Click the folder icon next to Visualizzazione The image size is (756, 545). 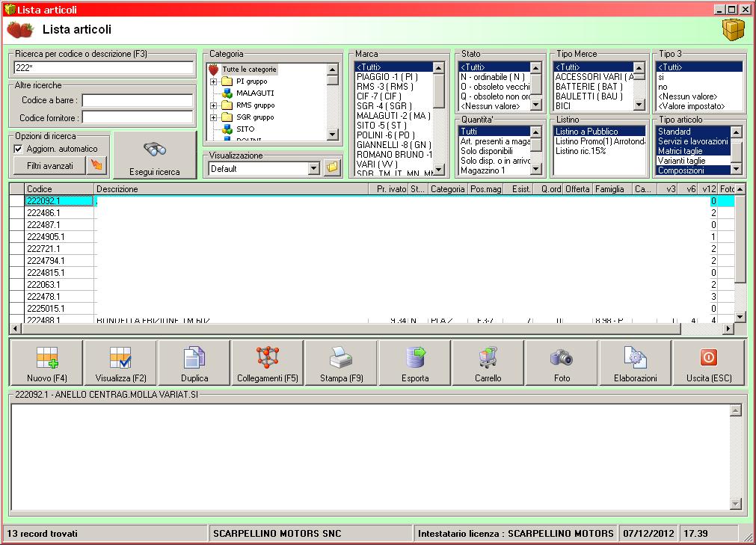point(332,167)
